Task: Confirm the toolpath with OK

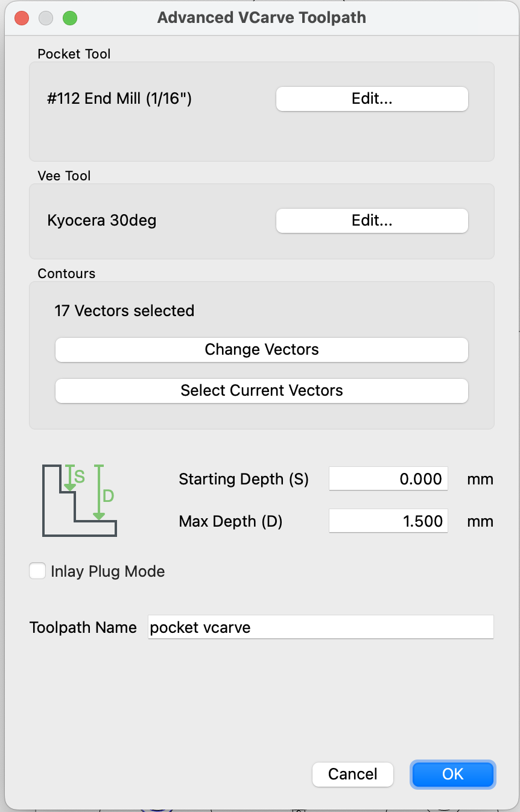Action: 452,774
